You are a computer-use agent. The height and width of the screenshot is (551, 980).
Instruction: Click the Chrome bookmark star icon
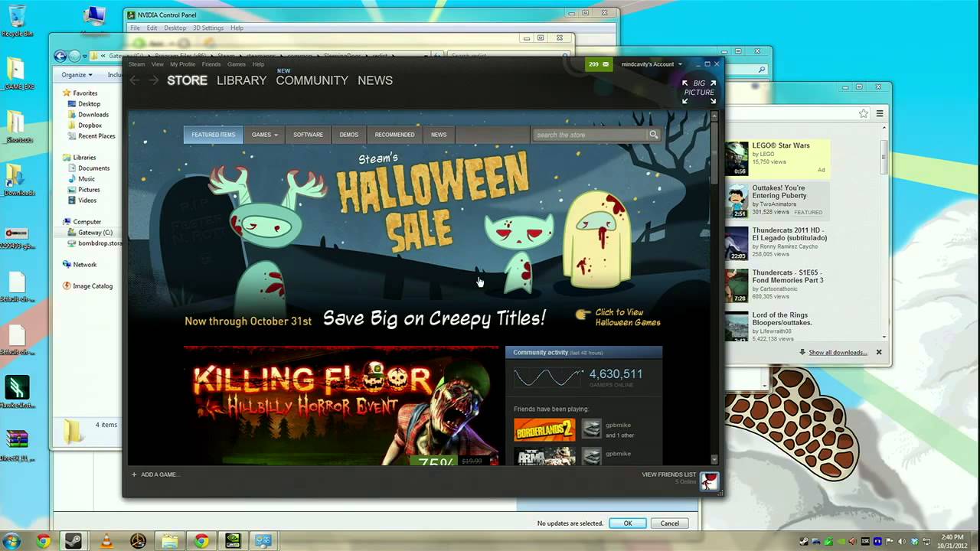pos(864,113)
